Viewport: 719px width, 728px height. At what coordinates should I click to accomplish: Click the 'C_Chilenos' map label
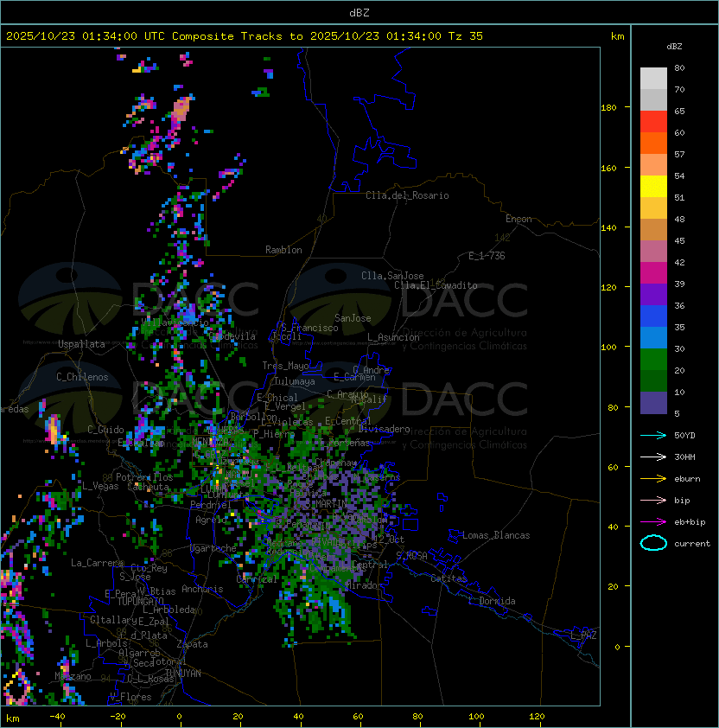[x=82, y=377]
